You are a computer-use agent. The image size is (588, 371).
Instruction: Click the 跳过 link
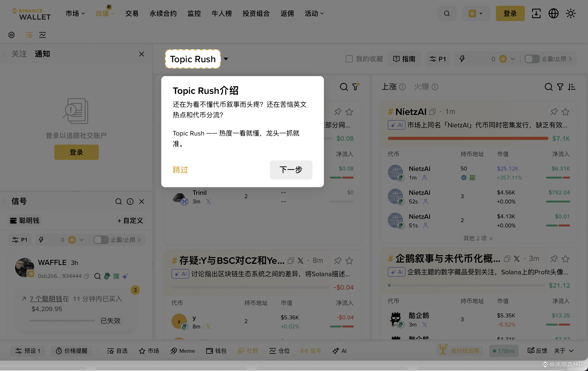click(x=180, y=170)
